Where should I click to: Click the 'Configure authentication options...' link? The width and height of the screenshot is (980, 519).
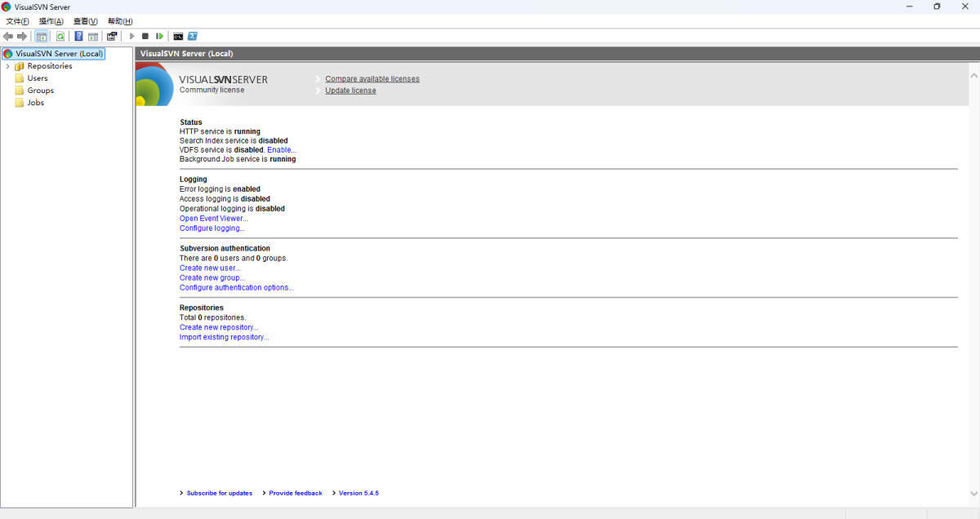tap(236, 287)
